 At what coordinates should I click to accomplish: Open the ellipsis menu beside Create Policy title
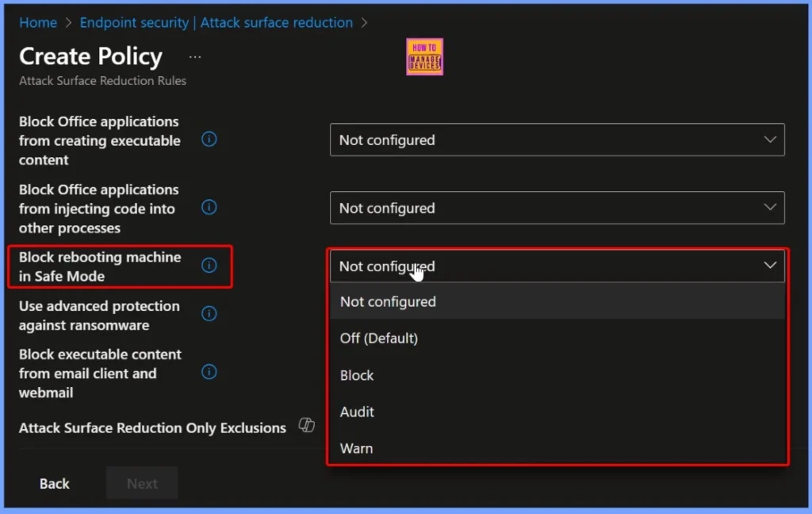click(194, 56)
